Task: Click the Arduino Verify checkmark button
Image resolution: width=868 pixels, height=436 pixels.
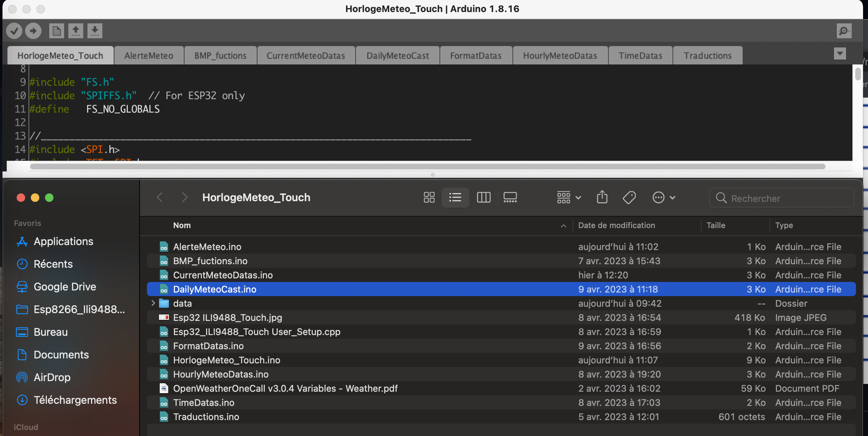Action: pos(14,31)
